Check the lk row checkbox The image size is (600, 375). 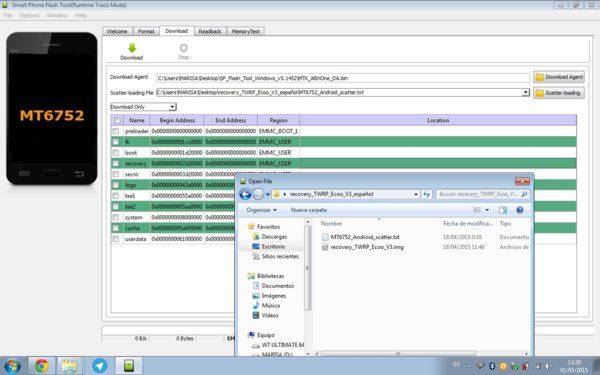pyautogui.click(x=116, y=142)
